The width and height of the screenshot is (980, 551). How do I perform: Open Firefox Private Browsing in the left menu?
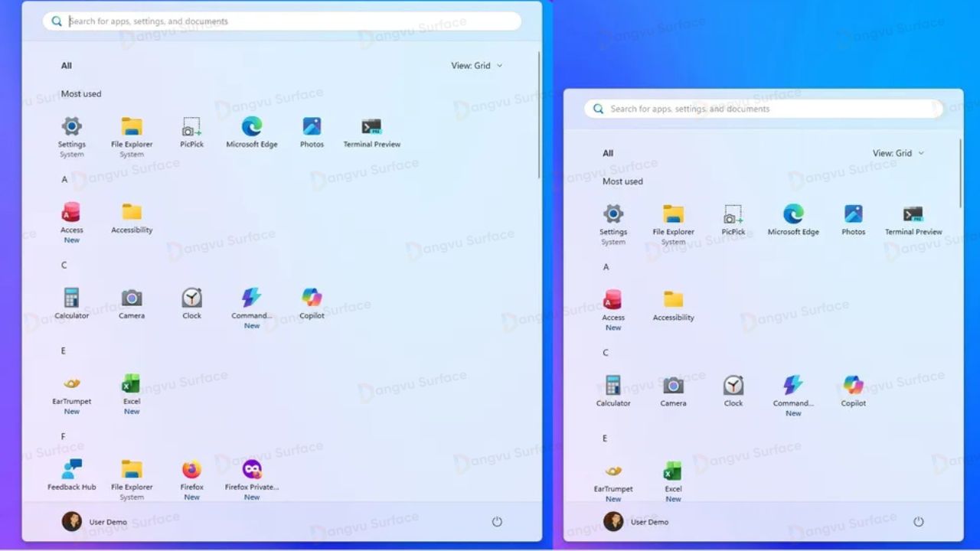[x=252, y=479]
